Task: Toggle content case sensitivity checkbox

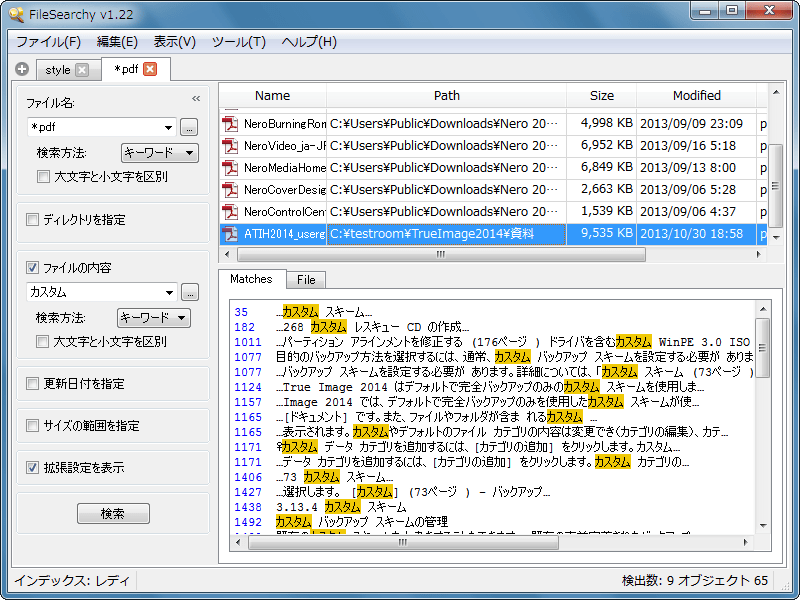Action: [42, 341]
